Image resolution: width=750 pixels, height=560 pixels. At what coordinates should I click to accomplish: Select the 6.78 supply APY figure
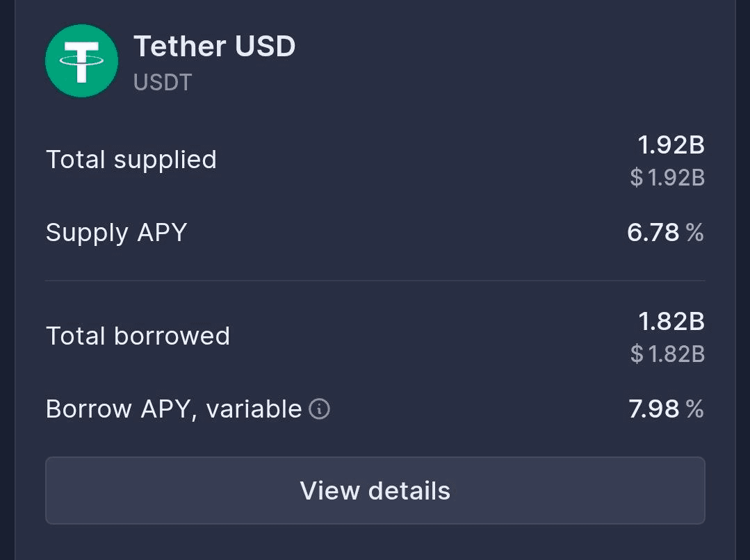653,232
